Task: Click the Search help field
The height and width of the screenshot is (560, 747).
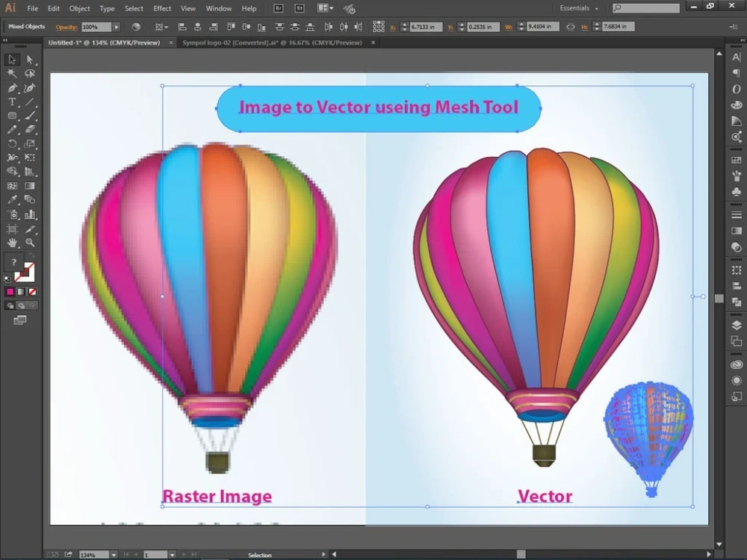Action: pos(646,8)
